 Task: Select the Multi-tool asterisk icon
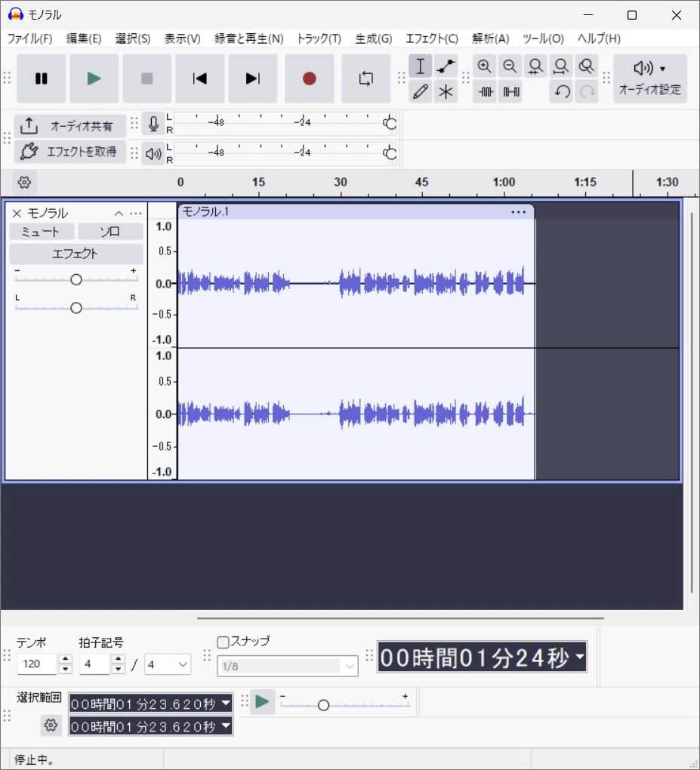click(446, 92)
